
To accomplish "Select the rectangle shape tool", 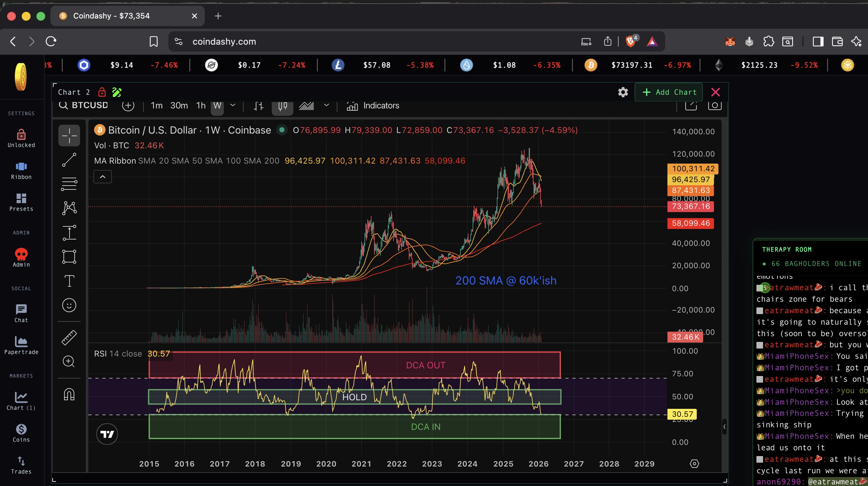I will click(x=69, y=256).
